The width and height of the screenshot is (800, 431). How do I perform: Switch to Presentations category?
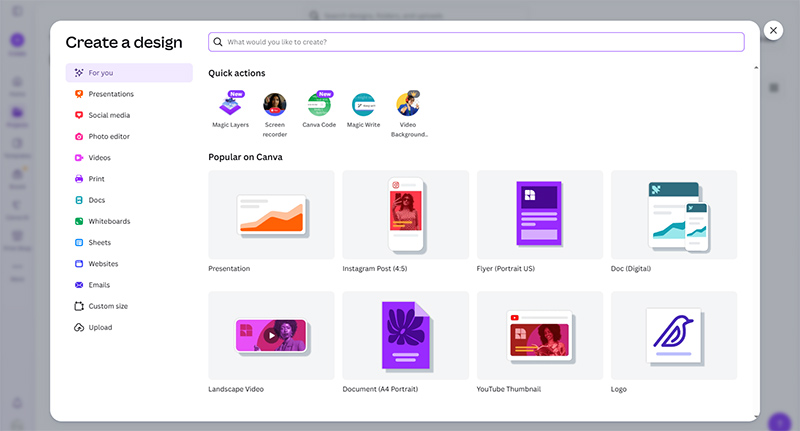point(129,94)
